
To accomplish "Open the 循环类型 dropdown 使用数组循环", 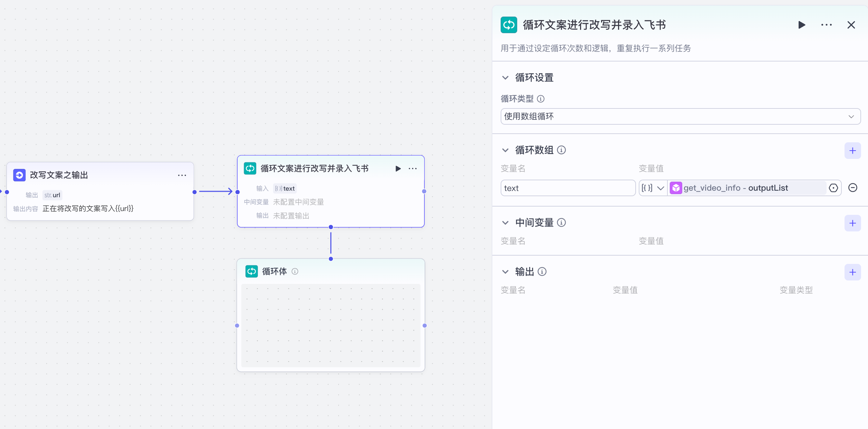I will (x=680, y=116).
